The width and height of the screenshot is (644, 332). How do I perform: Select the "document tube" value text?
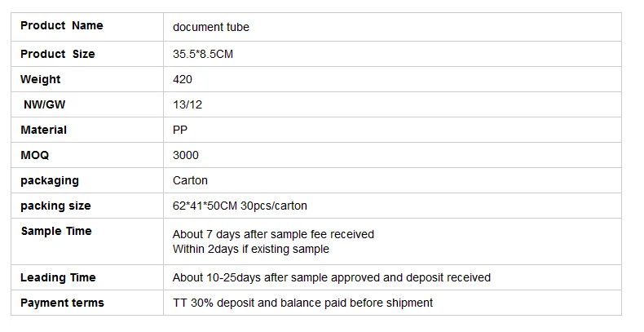[211, 27]
